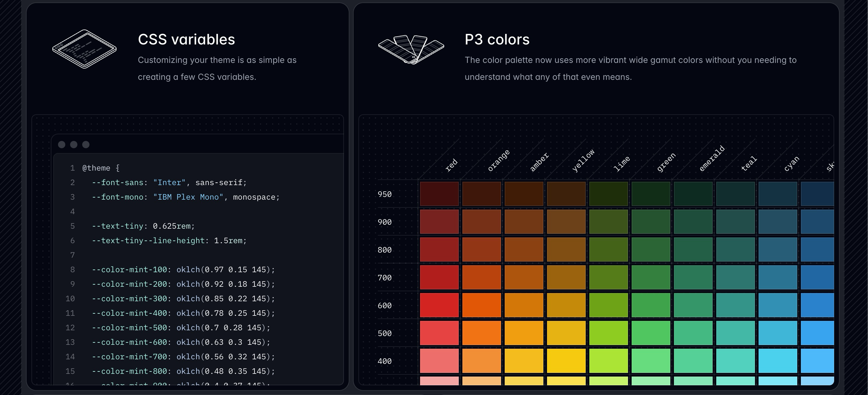Click the 950 shade row label

click(384, 194)
